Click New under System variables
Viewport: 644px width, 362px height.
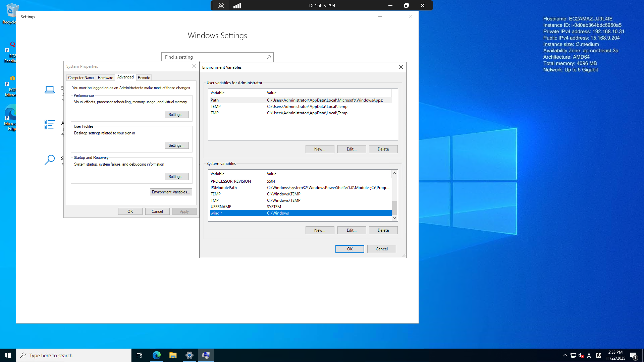(x=320, y=230)
